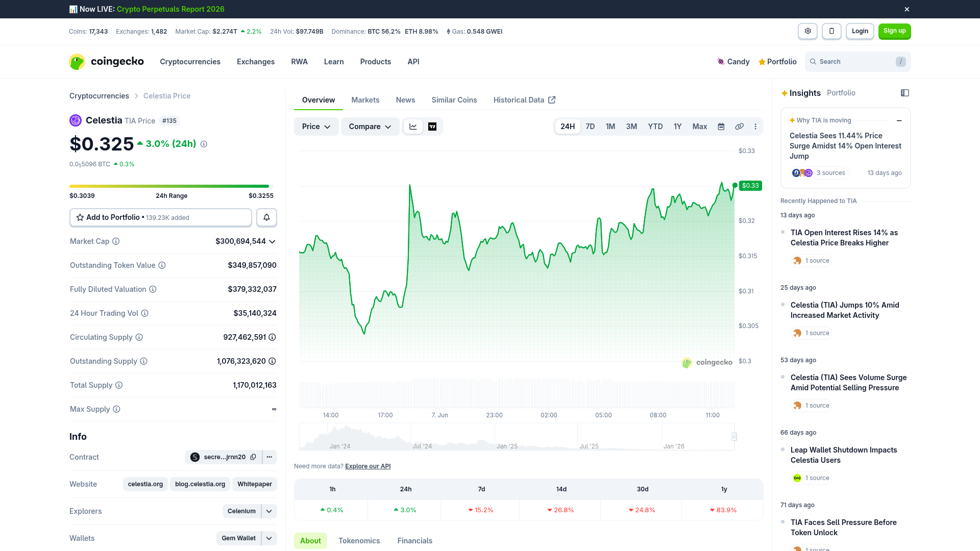Open Leap Wallet Shutdown Impacts headline
The image size is (980, 551).
844,455
